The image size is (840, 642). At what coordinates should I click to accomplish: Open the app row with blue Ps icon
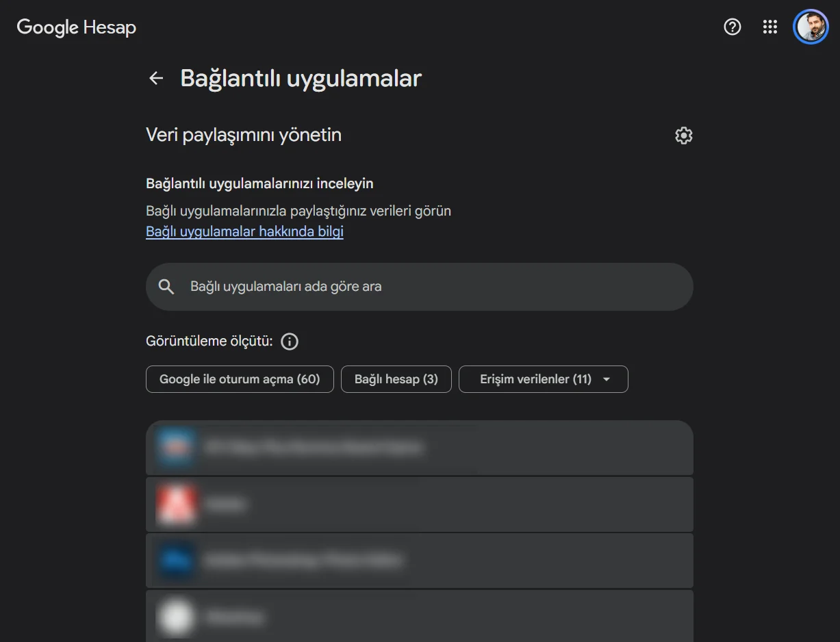pyautogui.click(x=420, y=561)
